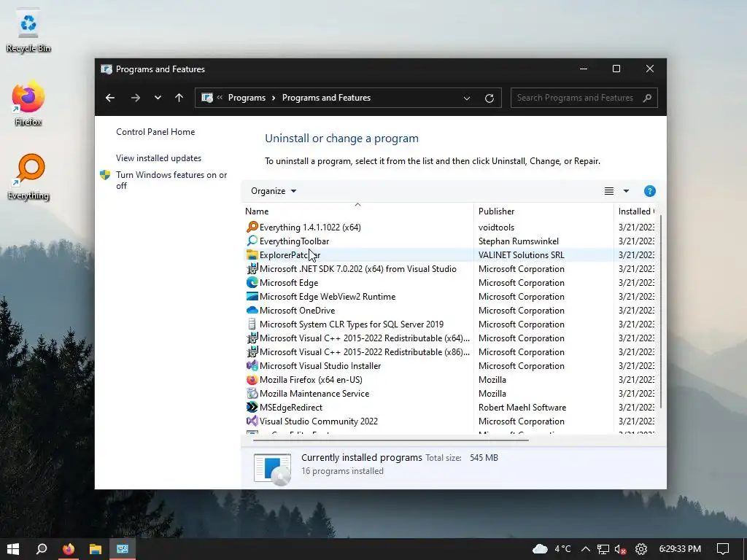This screenshot has height=560, width=747.
Task: Select Visual C++ Redistributable (x64) icon
Action: [x=252, y=338]
